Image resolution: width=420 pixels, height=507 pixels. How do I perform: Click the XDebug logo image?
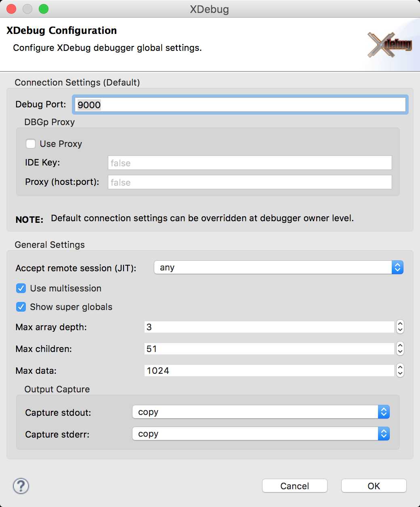point(390,44)
